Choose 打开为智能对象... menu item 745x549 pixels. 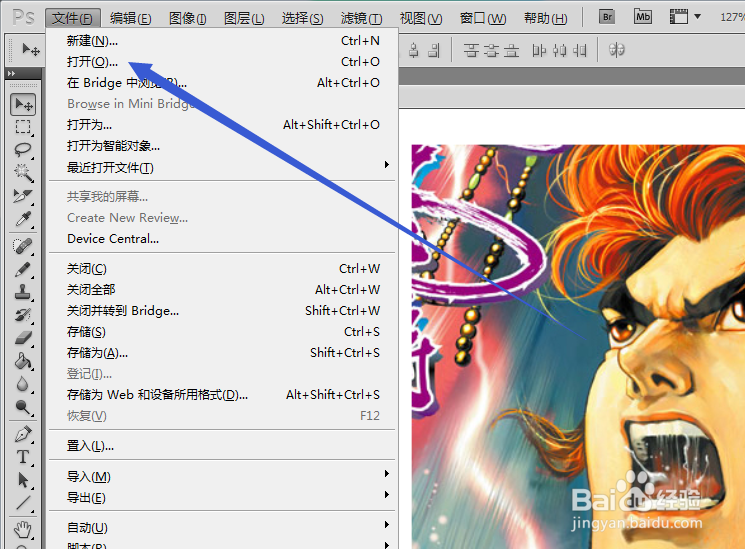(222, 145)
